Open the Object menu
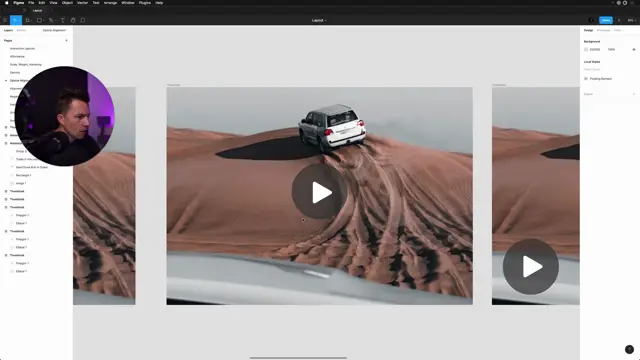 click(67, 3)
